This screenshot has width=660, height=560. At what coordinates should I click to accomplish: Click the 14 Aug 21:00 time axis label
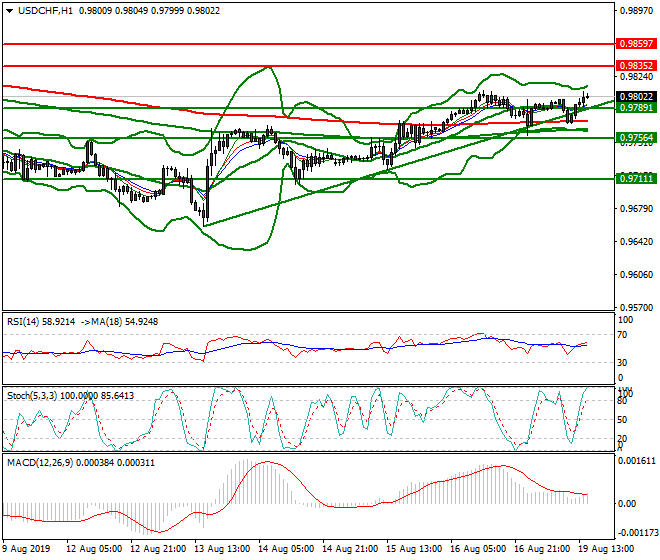coord(350,549)
